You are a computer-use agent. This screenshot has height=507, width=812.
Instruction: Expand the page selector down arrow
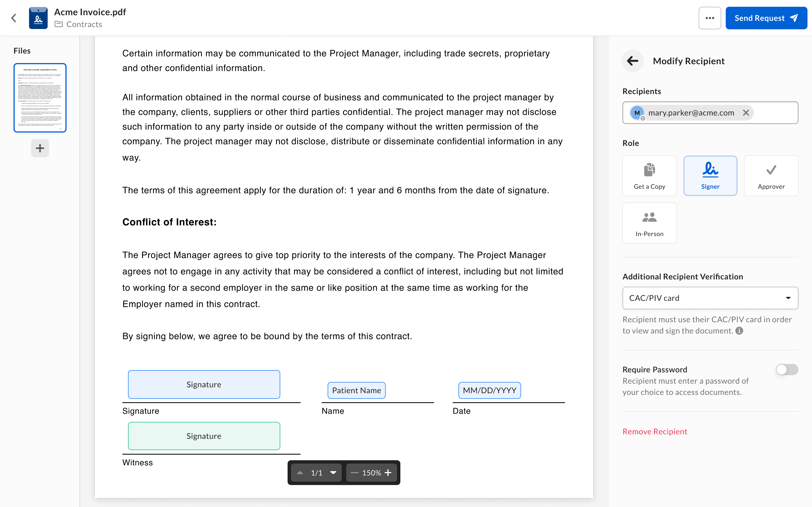333,472
